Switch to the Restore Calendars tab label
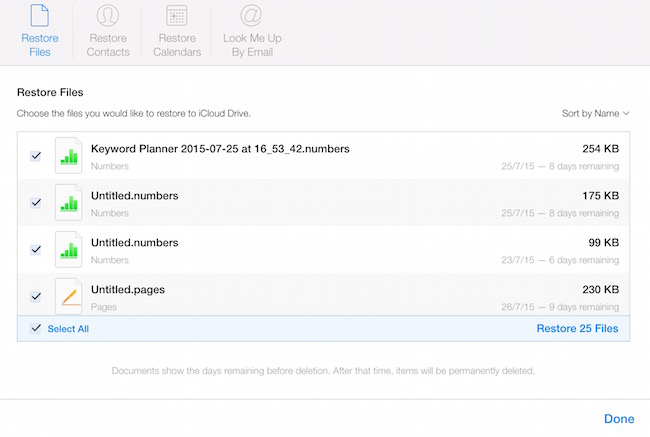Viewport: 650px width, 437px height. point(177,45)
